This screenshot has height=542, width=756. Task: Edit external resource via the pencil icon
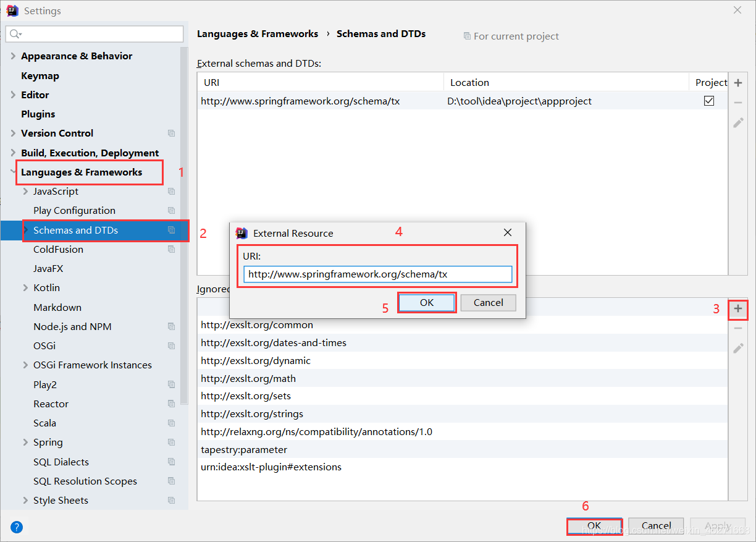pyautogui.click(x=738, y=122)
